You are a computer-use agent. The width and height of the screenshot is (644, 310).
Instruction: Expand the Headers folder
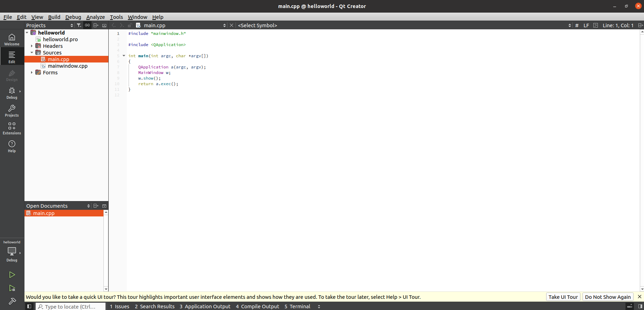pos(32,46)
